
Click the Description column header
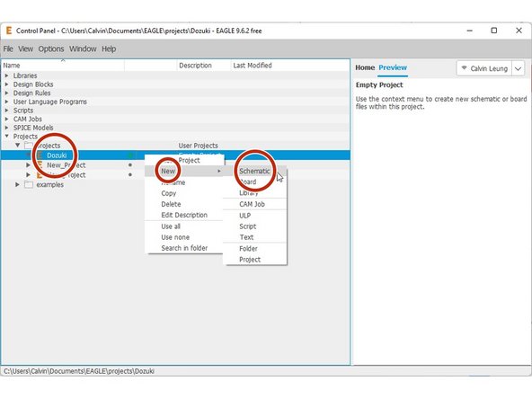pyautogui.click(x=204, y=65)
